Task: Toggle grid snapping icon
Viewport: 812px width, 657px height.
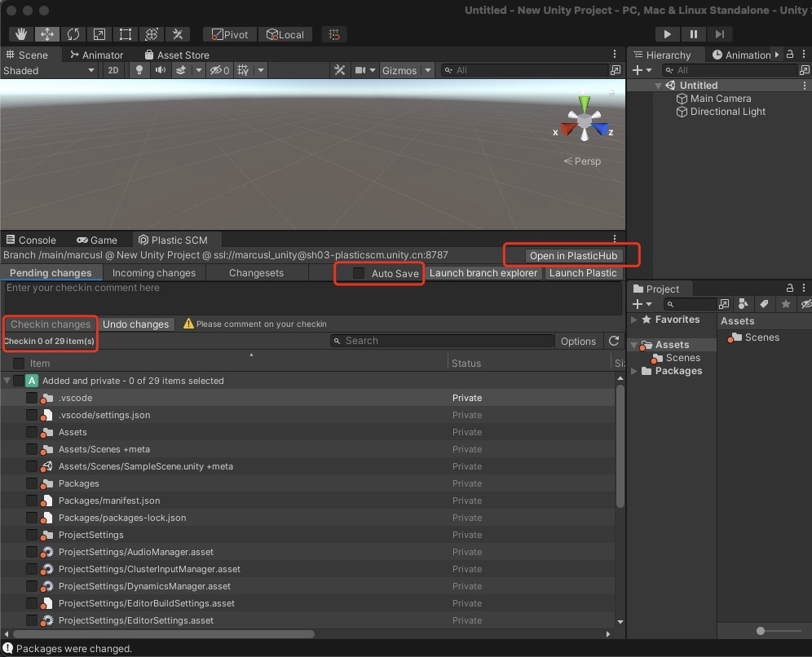Action: click(334, 34)
